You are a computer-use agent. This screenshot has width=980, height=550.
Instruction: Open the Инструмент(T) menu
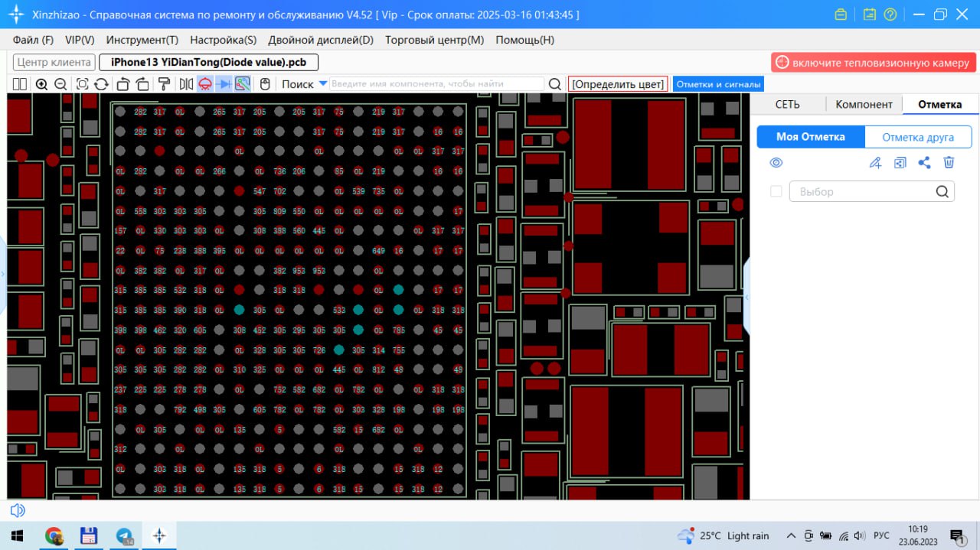click(x=142, y=40)
